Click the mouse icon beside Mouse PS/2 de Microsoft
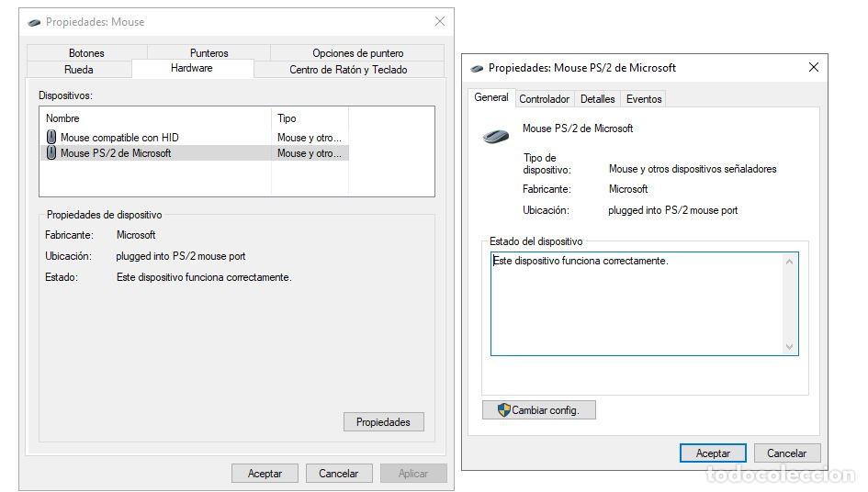868x492 pixels. pyautogui.click(x=51, y=152)
